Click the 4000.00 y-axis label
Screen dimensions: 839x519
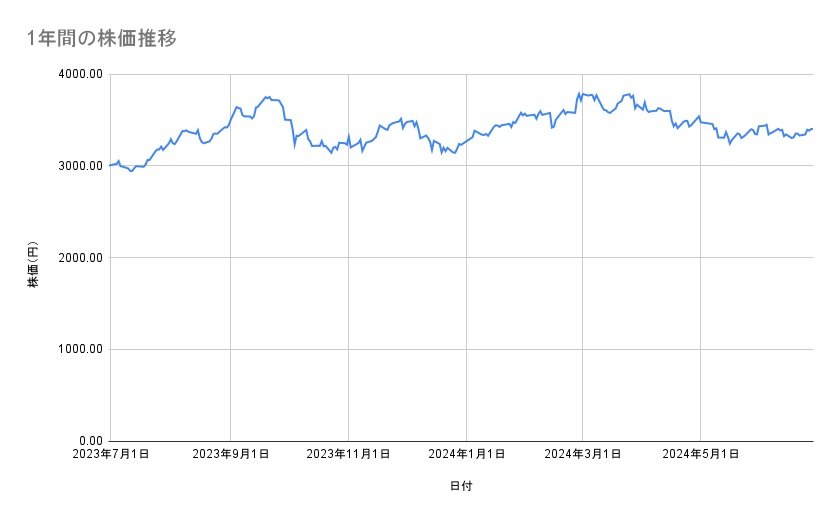click(79, 74)
